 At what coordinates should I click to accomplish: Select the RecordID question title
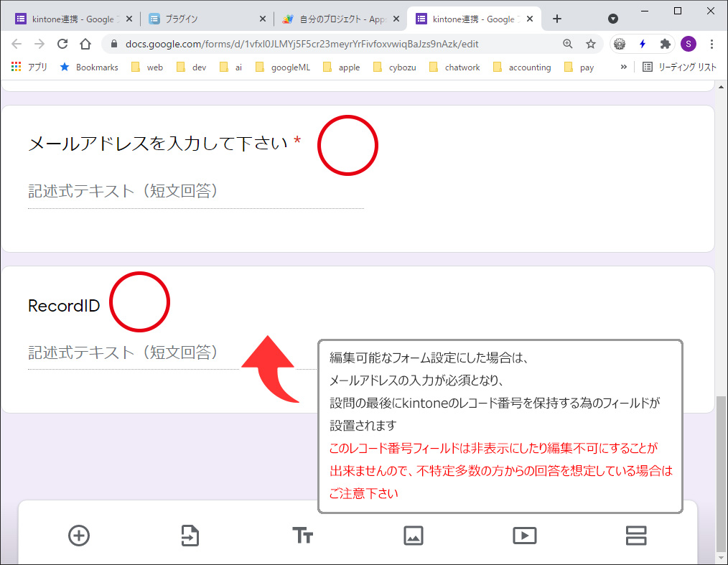click(x=64, y=306)
